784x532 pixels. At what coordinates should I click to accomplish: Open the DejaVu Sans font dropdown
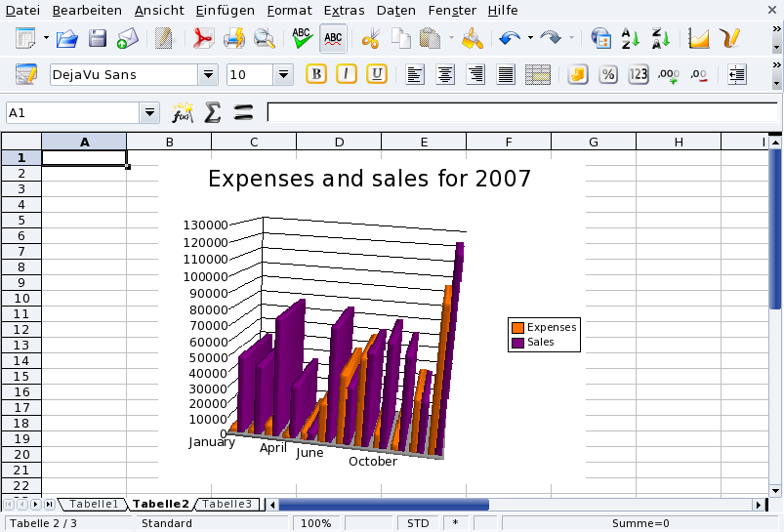click(x=208, y=74)
